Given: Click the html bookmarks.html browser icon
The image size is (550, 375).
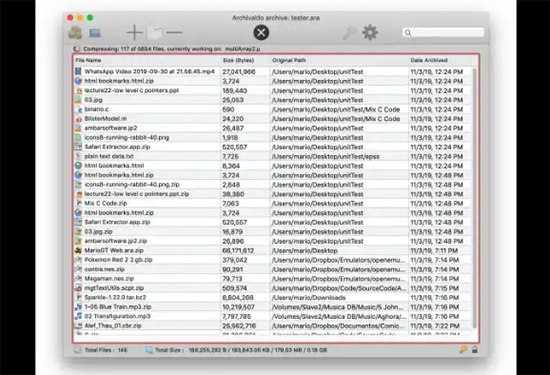Looking at the screenshot, I should click(78, 166).
